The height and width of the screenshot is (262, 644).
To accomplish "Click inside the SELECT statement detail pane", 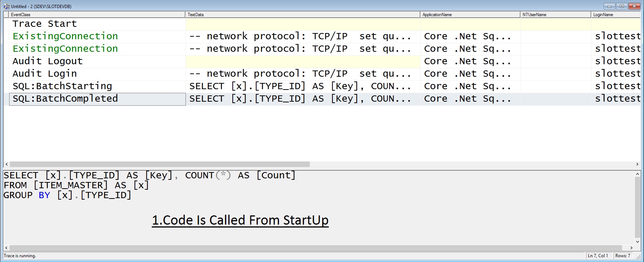I will pyautogui.click(x=147, y=185).
